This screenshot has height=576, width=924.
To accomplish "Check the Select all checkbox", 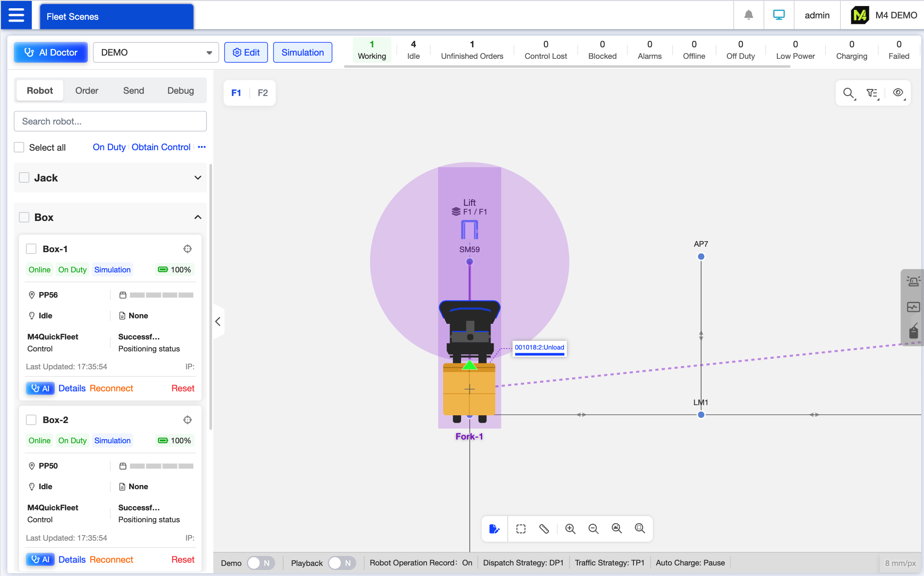I will click(19, 147).
